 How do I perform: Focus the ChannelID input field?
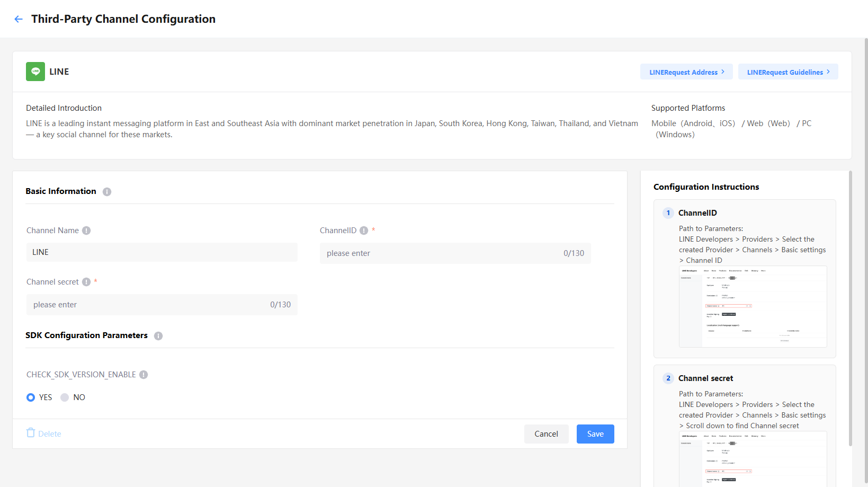coord(455,253)
